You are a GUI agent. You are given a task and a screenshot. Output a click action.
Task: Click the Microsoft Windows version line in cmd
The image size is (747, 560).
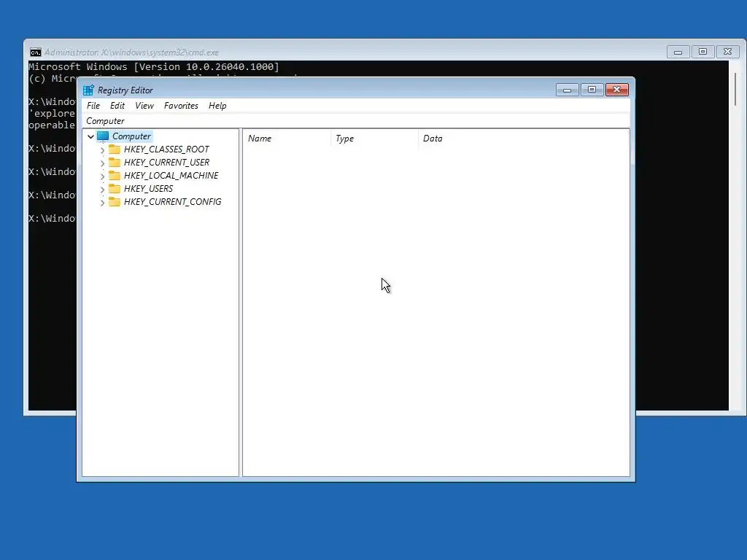click(154, 66)
